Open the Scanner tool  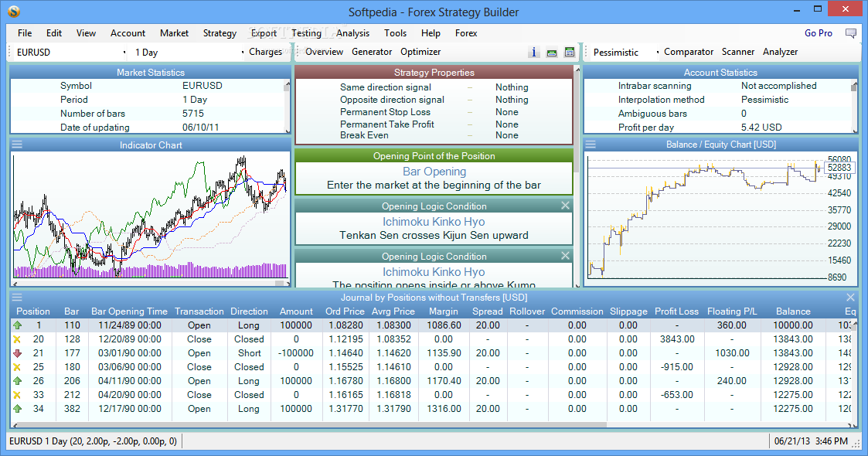coord(738,52)
